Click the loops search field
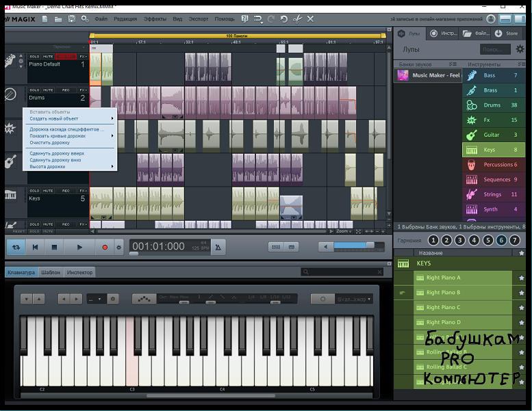This screenshot has height=411, width=532. (x=495, y=49)
